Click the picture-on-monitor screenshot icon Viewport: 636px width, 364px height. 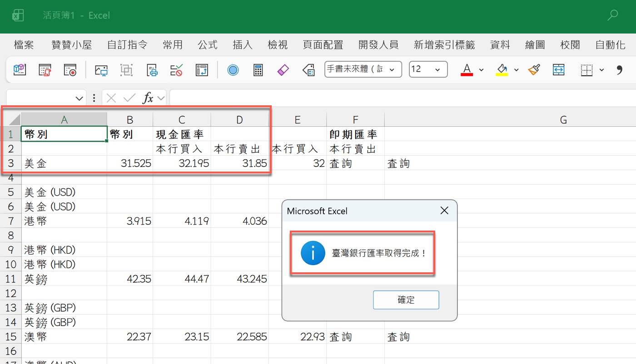[101, 69]
